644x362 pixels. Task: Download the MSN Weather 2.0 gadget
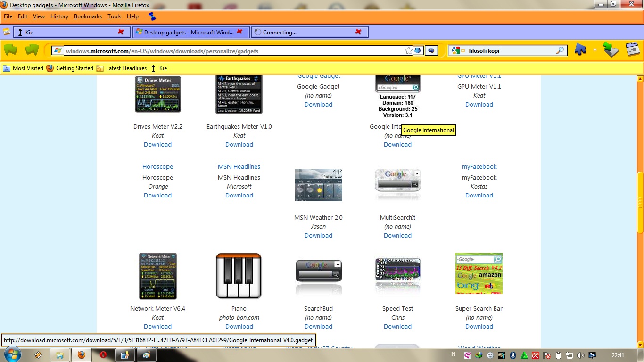pos(318,235)
